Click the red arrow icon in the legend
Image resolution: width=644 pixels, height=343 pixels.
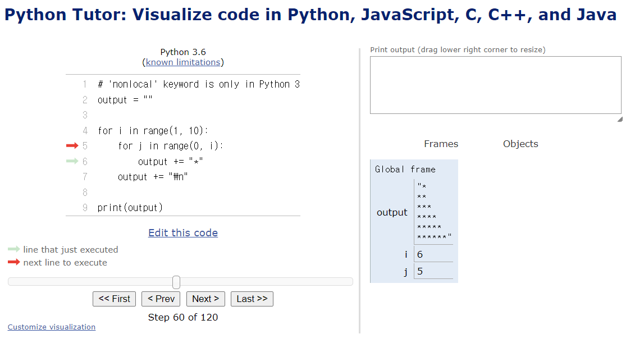(x=14, y=263)
